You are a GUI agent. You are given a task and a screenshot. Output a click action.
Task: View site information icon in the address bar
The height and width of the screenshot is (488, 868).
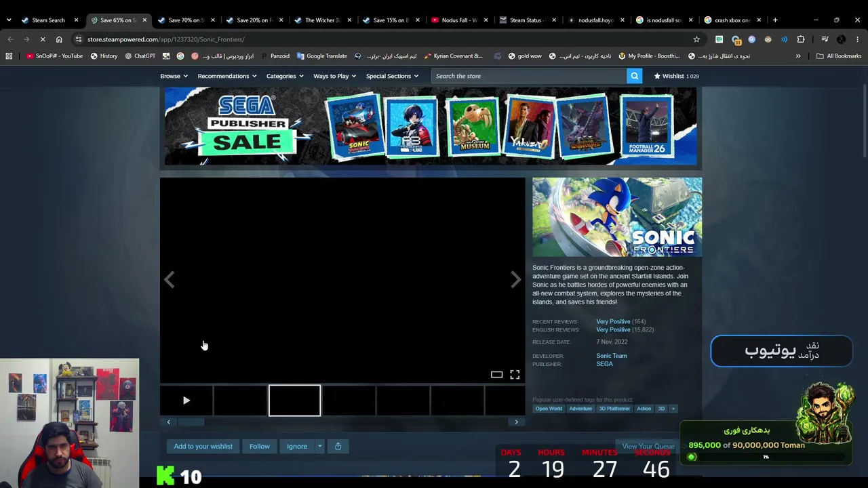79,39
